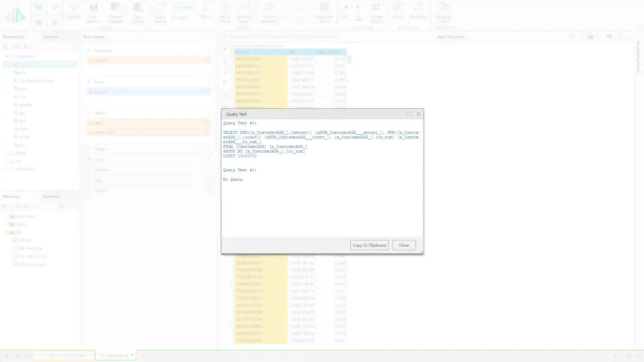Open the Discovery9 tab dropdown arrow

tap(132, 355)
